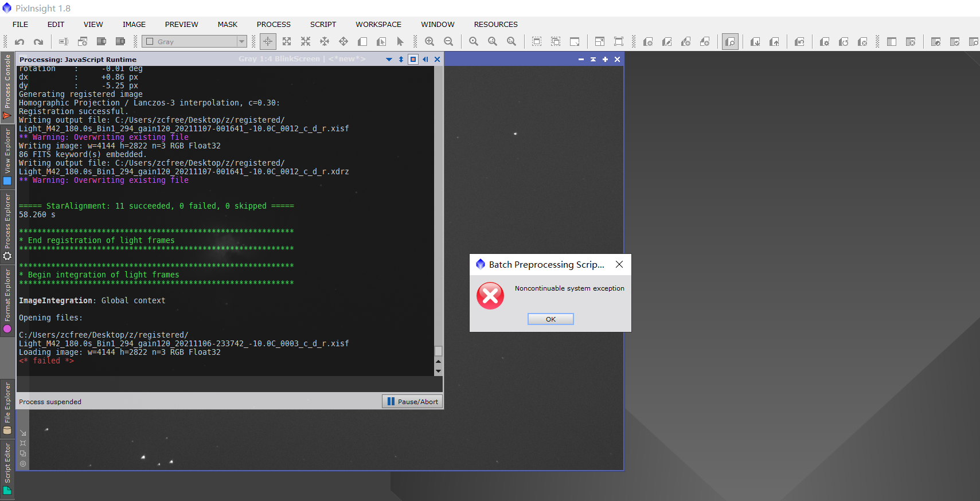
Task: Click the console scrollbar thumb
Action: pyautogui.click(x=438, y=351)
